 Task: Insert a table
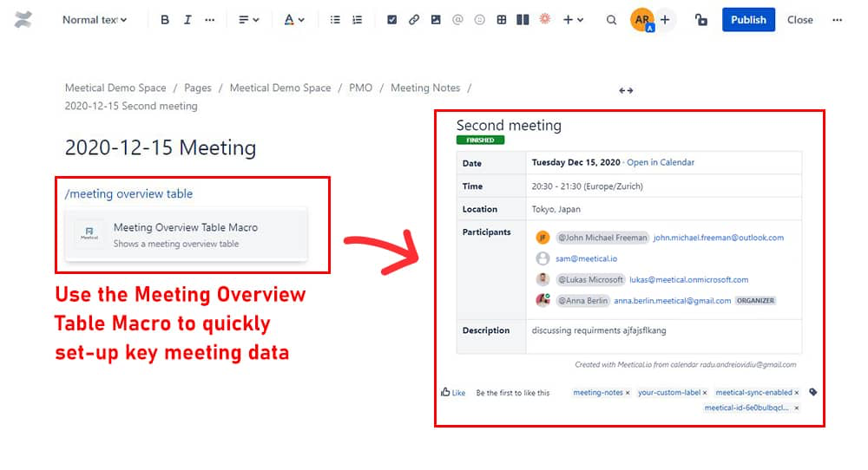point(502,20)
